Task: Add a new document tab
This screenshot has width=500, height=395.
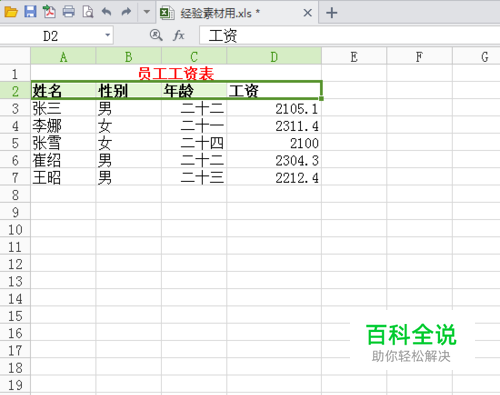Action: coord(331,13)
